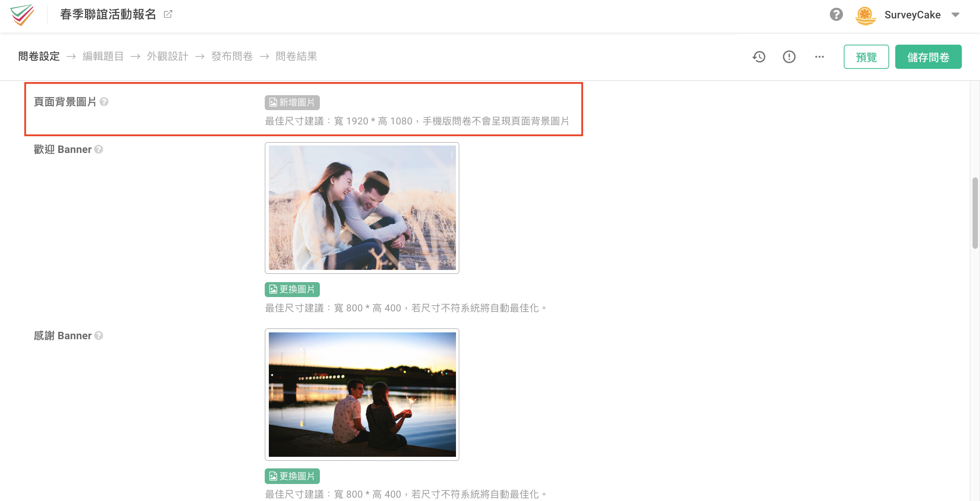
Task: Click 更換圖片 under the welcome banner
Action: (292, 289)
